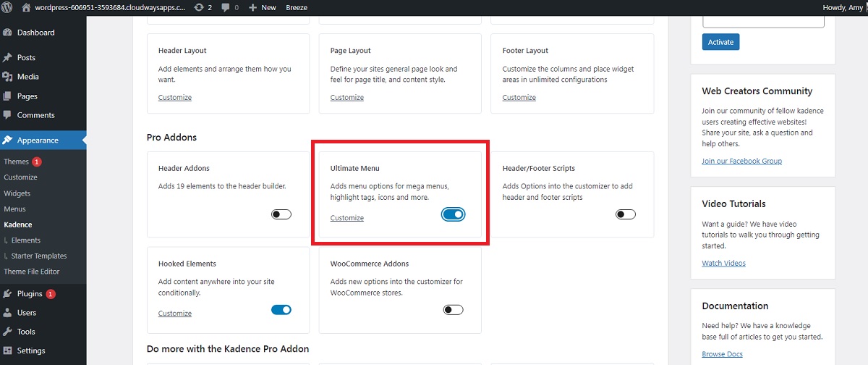Open the comments bubble icon in admin bar
Viewport: 868px width, 365px height.
226,7
